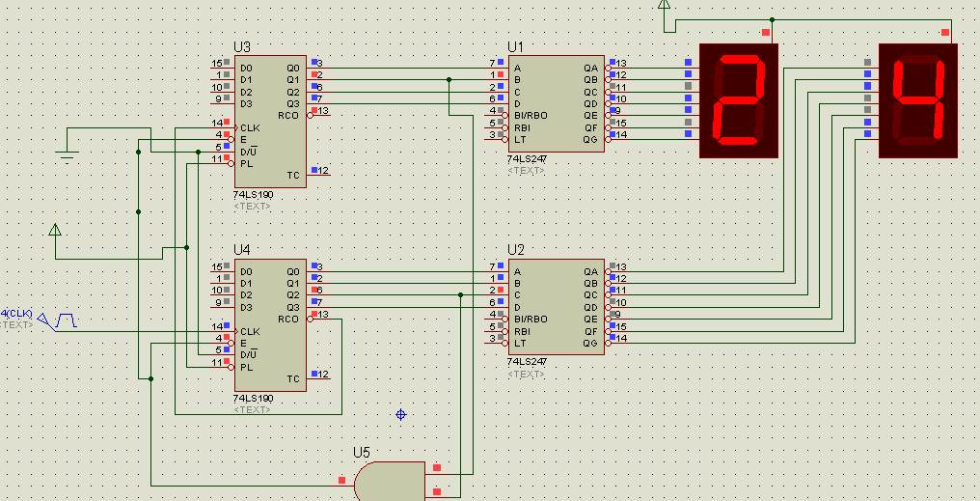
Task: Click the QG pin 14 of U2
Action: [616, 342]
